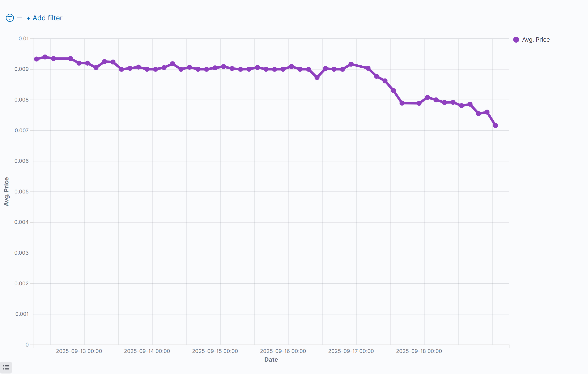Click the purple Avg. Price legend color dot
The width and height of the screenshot is (588, 374).
coord(516,40)
